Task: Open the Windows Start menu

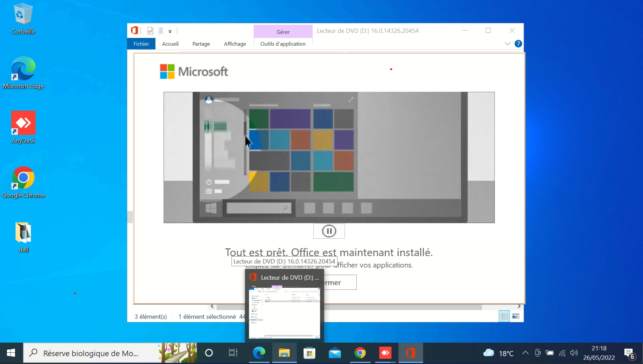Action: click(11, 353)
